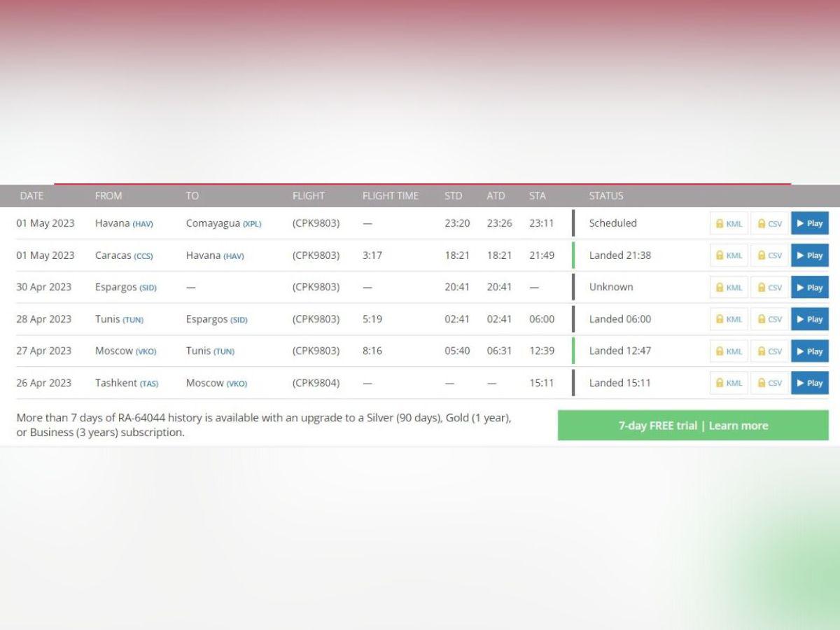Play the Tashkent to Moscow flight

coord(809,383)
